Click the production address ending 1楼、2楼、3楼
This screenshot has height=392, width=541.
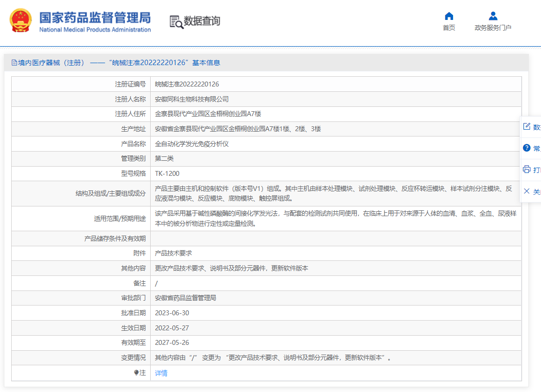238,129
